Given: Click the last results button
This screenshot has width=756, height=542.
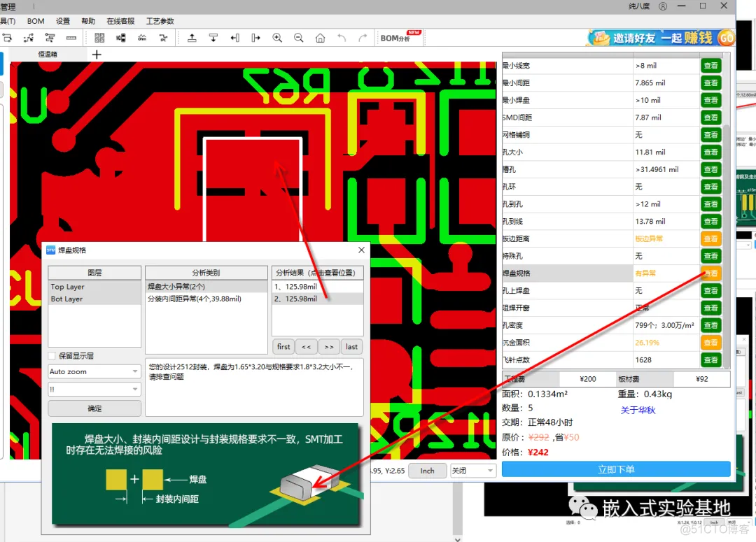Looking at the screenshot, I should [x=351, y=346].
